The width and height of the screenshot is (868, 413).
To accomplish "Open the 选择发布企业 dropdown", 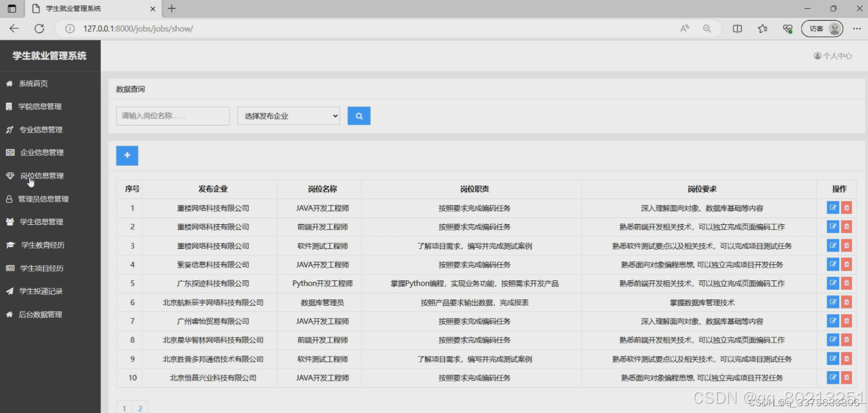I will coord(289,116).
